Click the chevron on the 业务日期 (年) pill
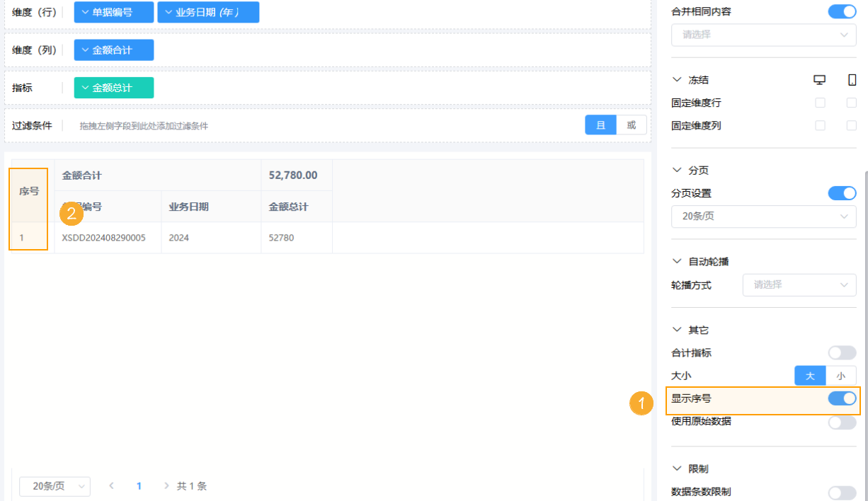 [169, 12]
